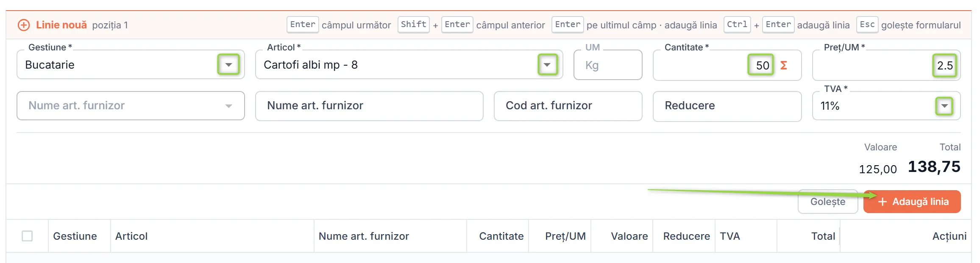Click the Adaugă linia button

point(912,202)
